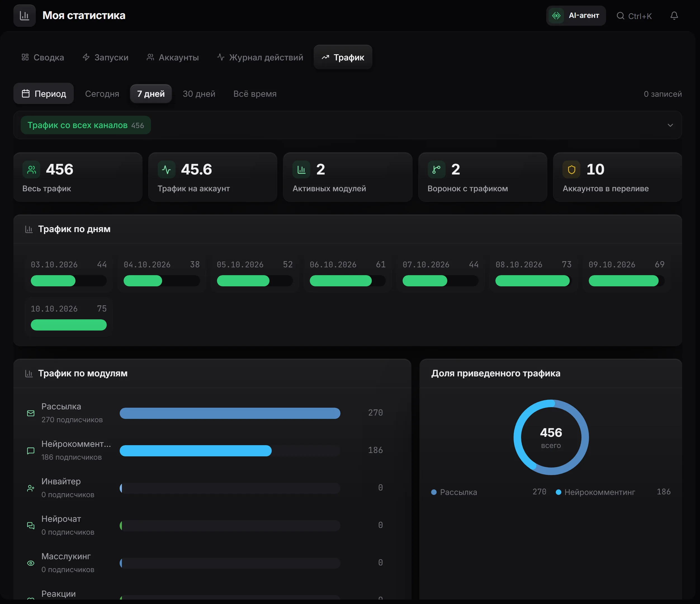Click the 08.10.2026 day label
The width and height of the screenshot is (700, 604).
pyautogui.click(x=519, y=265)
